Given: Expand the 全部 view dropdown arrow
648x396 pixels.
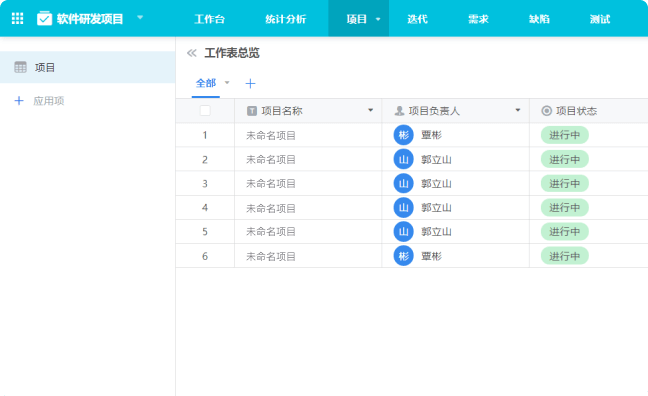Looking at the screenshot, I should pyautogui.click(x=227, y=83).
